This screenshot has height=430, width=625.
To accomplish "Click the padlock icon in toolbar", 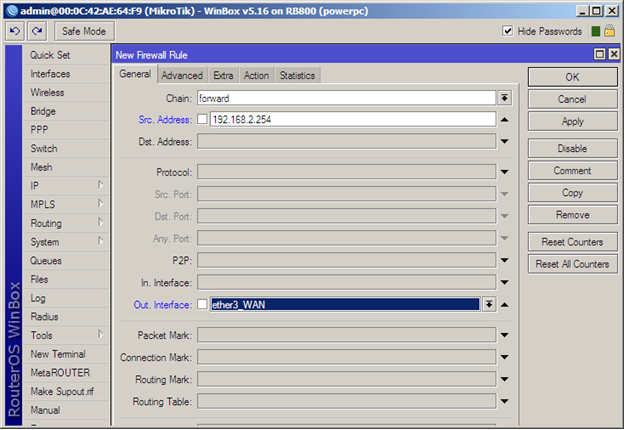I will coord(609,31).
